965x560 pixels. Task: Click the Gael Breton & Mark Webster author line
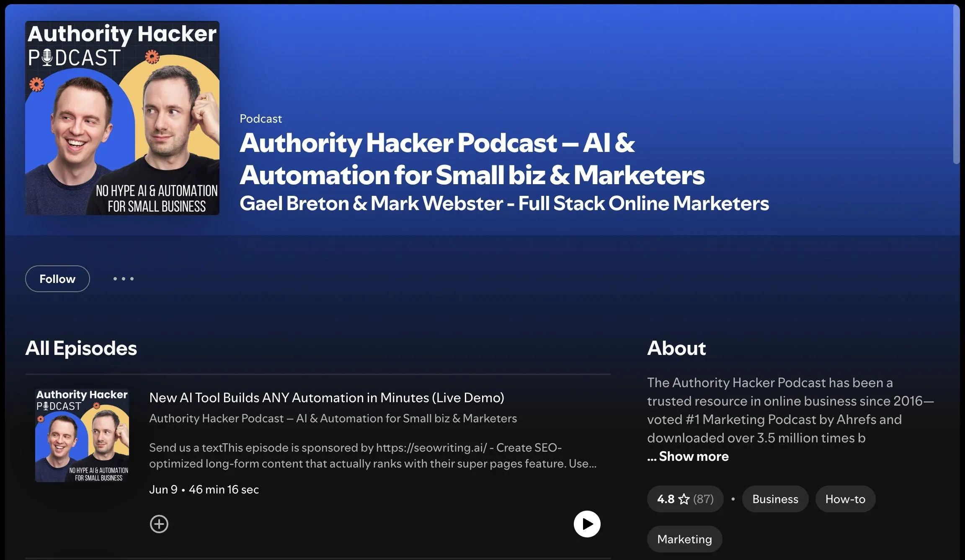[504, 203]
